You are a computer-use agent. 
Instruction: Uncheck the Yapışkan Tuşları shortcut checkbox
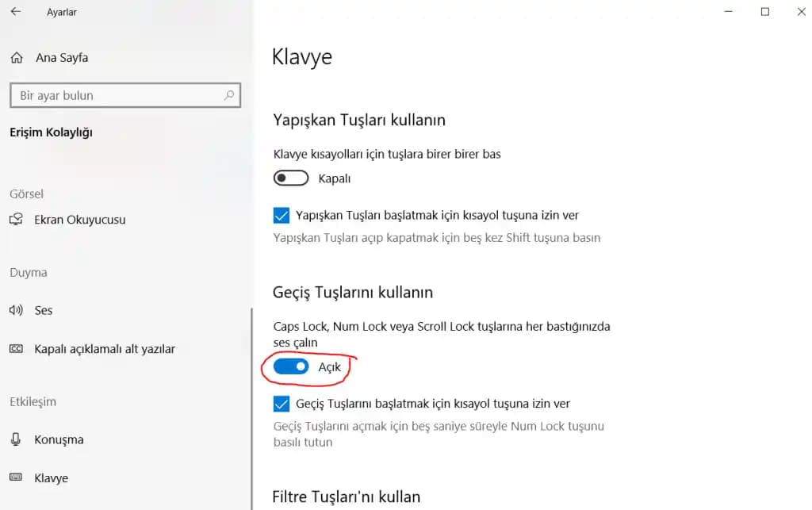282,215
